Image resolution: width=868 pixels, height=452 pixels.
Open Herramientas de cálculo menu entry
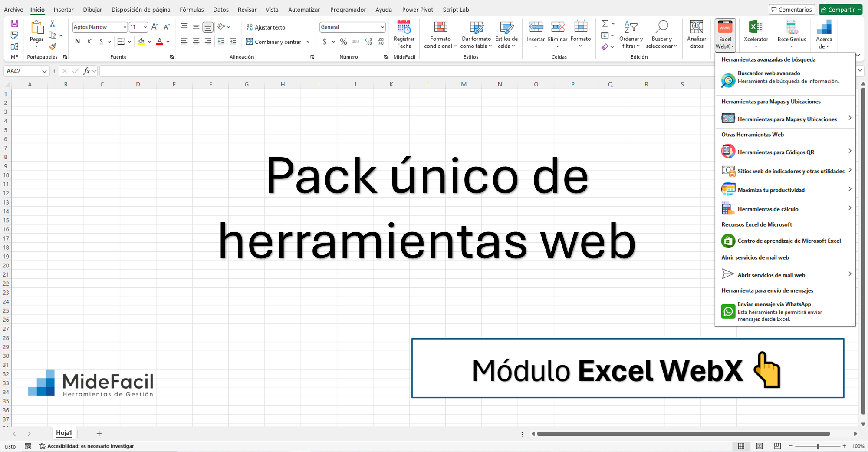point(785,209)
